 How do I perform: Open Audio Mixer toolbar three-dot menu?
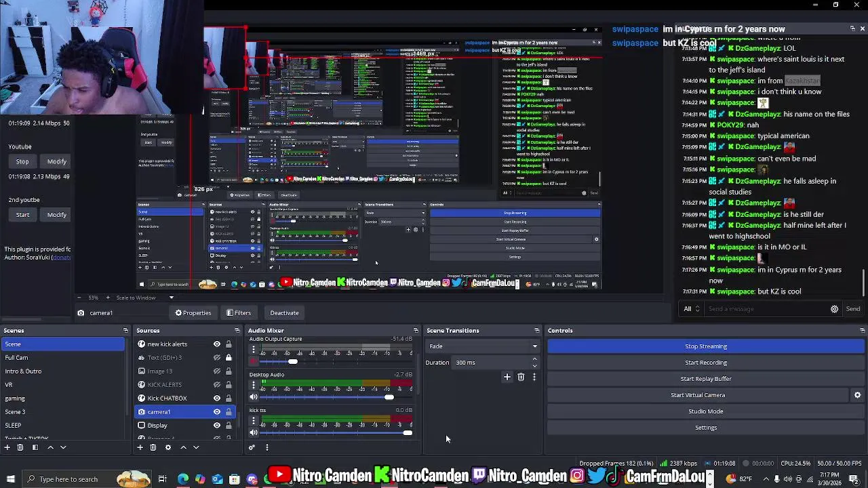pos(267,447)
